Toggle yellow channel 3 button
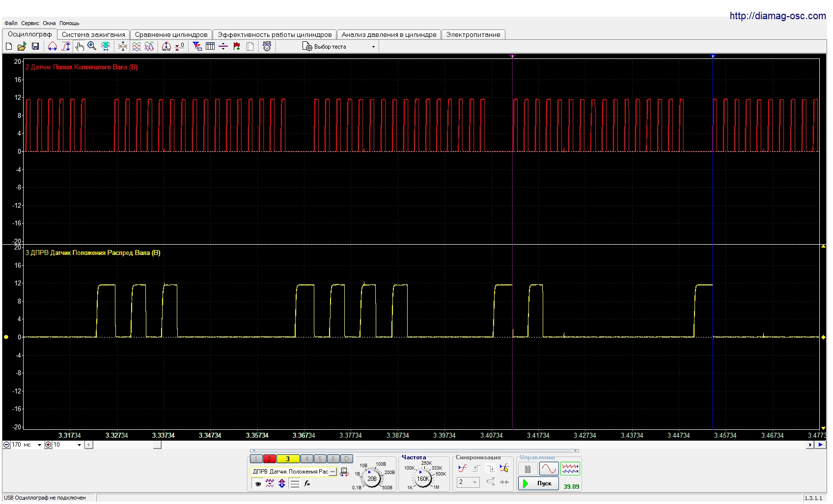This screenshot has width=833, height=504. pyautogui.click(x=288, y=459)
